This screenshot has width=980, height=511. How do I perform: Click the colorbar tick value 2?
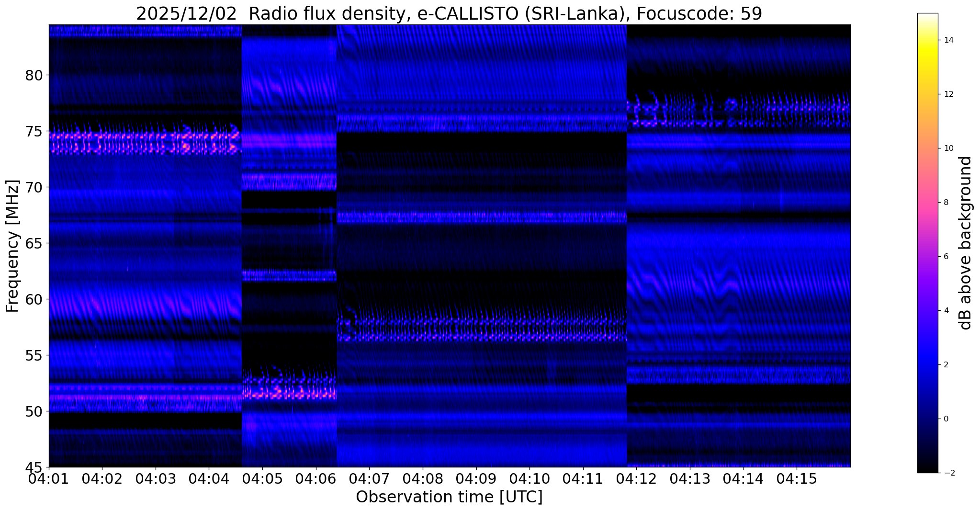point(946,365)
